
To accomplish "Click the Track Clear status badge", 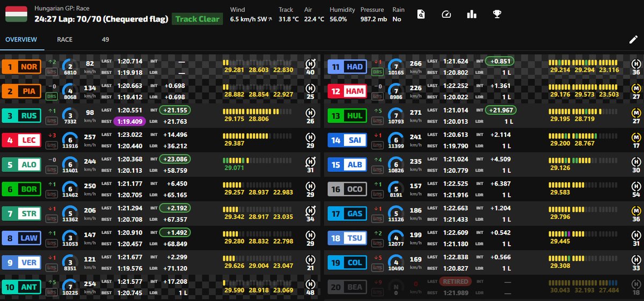I will (x=197, y=19).
